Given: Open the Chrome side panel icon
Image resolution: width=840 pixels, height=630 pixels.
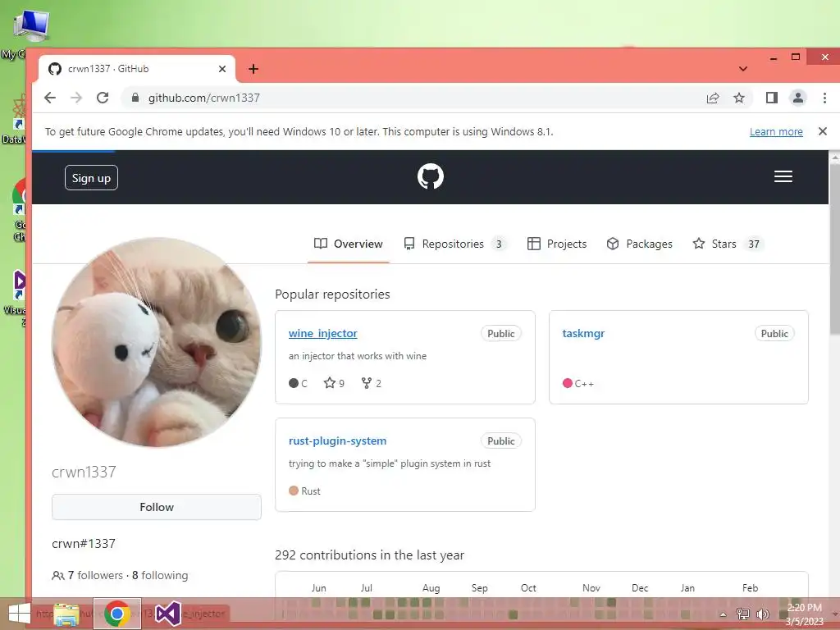Looking at the screenshot, I should point(771,98).
